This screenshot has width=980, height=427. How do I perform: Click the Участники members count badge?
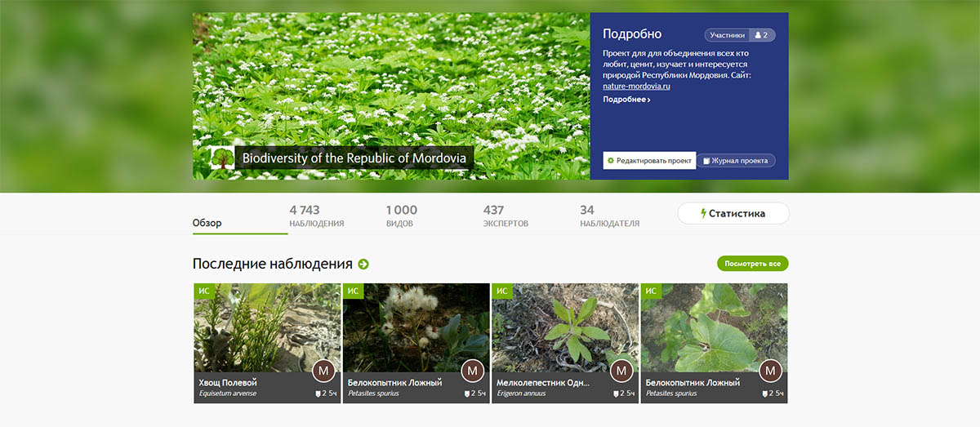(740, 35)
